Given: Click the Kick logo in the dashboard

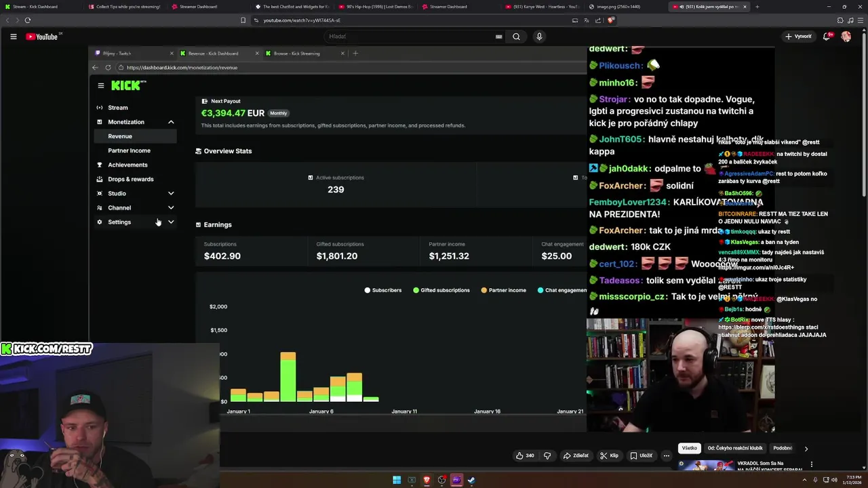Looking at the screenshot, I should (x=128, y=85).
